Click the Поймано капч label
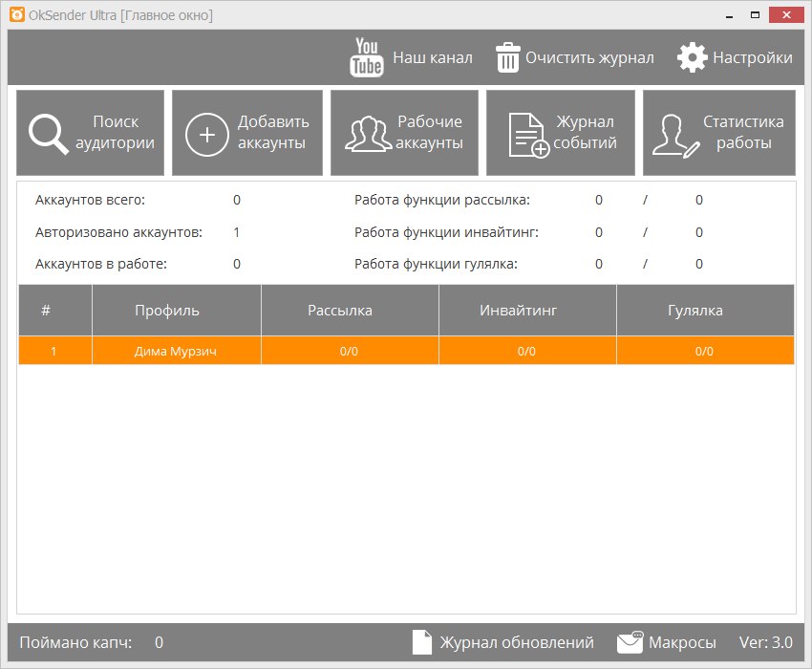The image size is (812, 669). coord(75,642)
